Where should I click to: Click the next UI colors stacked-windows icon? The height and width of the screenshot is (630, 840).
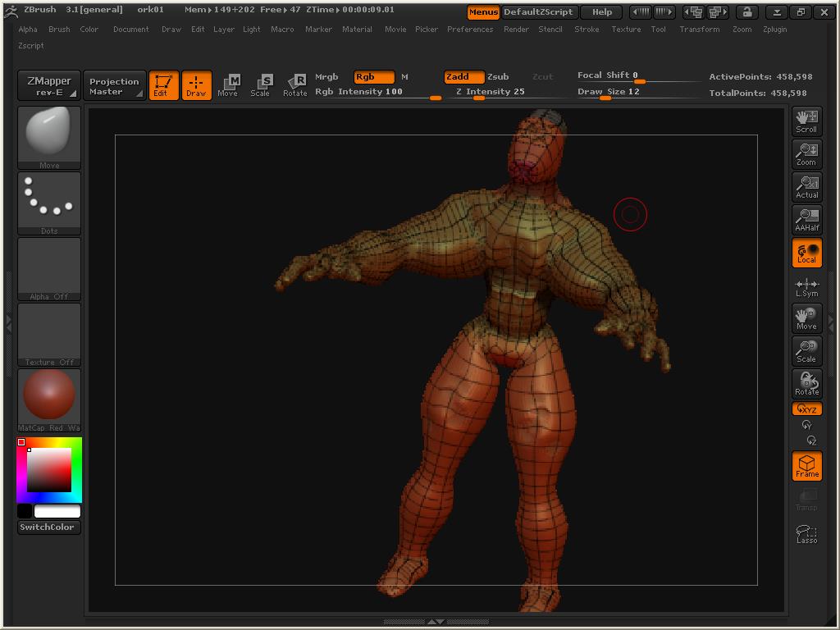click(717, 11)
